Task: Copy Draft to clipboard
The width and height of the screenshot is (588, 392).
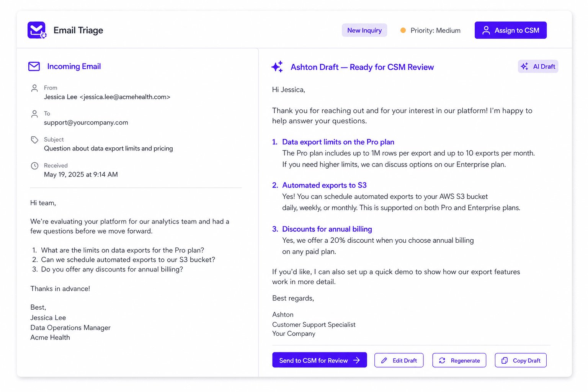Action: pos(521,360)
